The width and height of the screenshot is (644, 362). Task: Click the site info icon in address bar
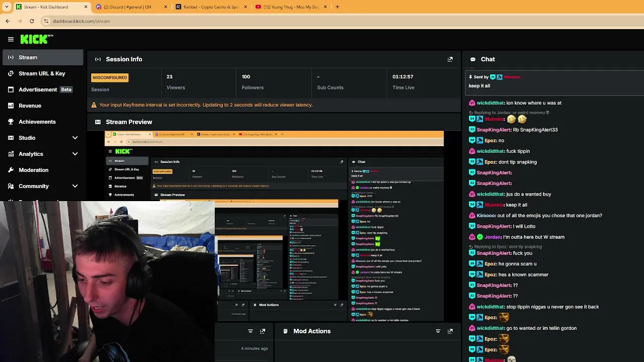[x=46, y=21]
